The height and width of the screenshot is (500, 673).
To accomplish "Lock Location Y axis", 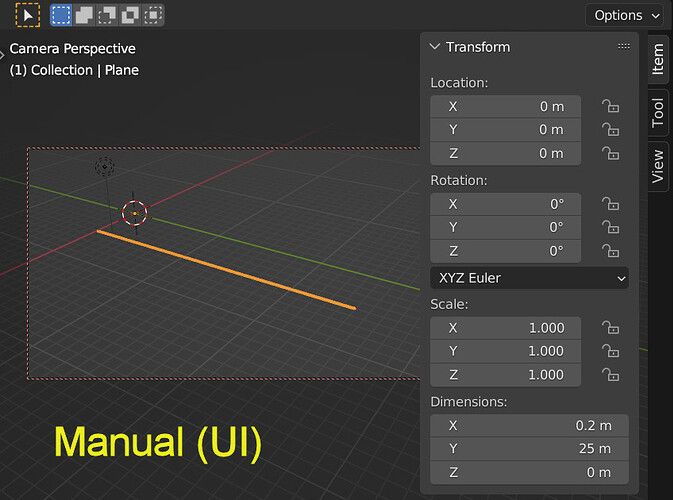I will point(610,129).
